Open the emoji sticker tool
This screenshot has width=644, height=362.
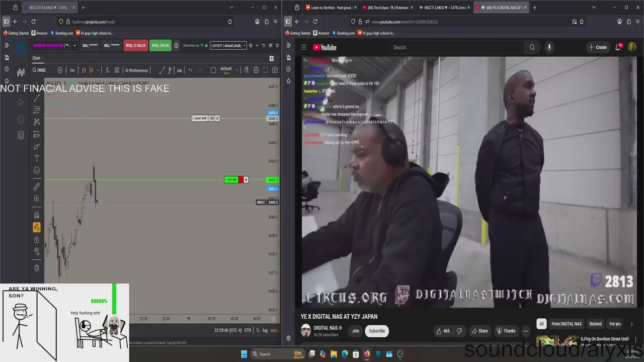click(37, 170)
